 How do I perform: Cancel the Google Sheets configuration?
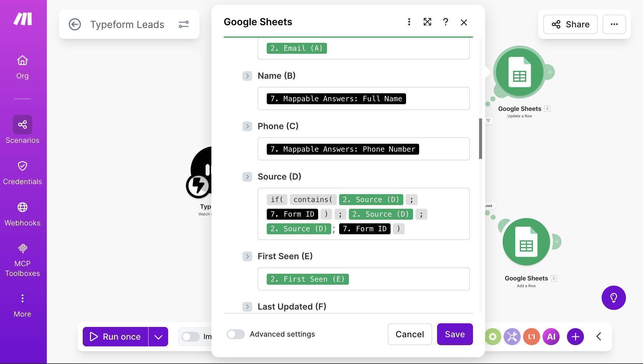tap(410, 334)
